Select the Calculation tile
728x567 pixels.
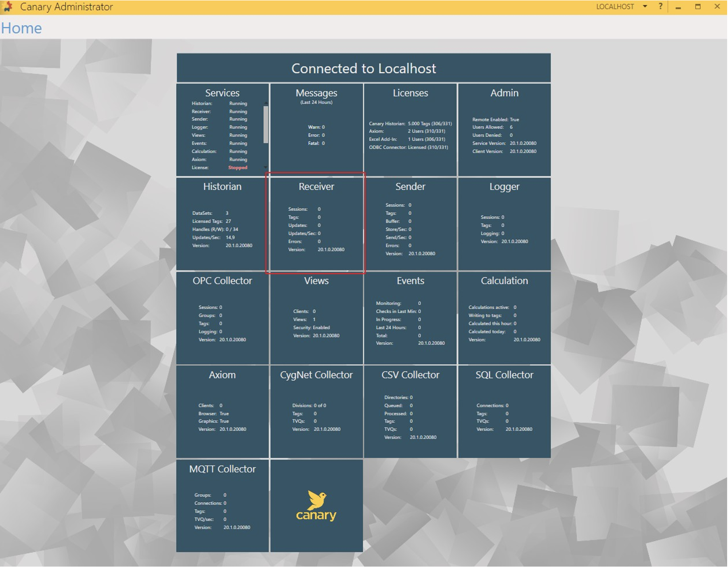pos(504,318)
